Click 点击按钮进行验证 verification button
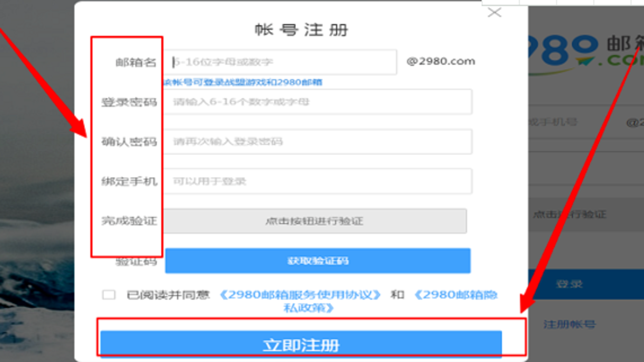This screenshot has height=362, width=644. point(315,221)
